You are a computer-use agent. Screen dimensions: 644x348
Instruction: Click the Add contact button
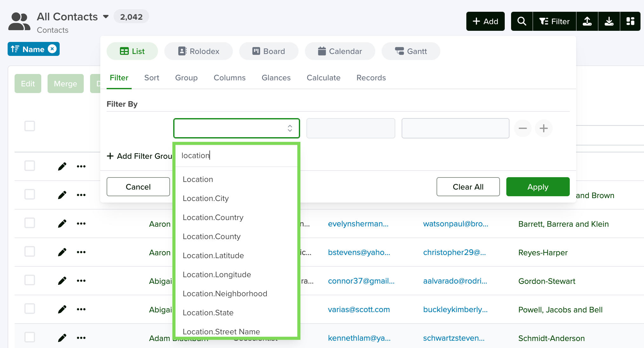[485, 21]
